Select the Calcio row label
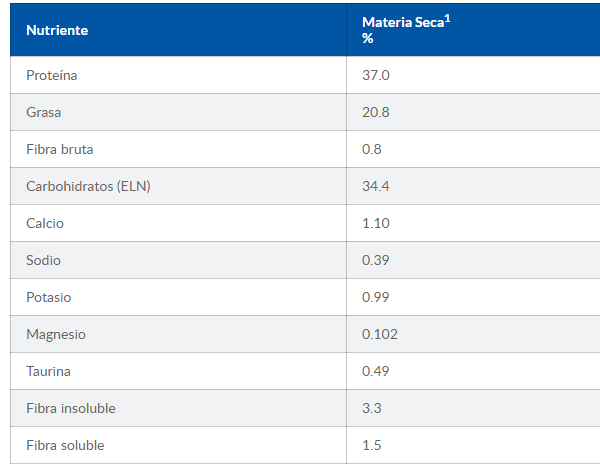600x467 pixels. tap(45, 223)
